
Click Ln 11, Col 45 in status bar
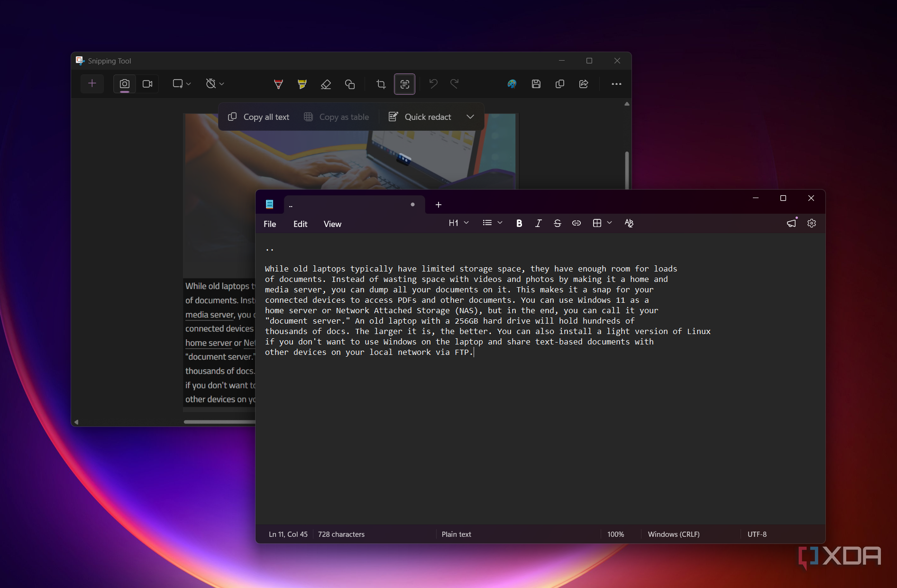[288, 534]
